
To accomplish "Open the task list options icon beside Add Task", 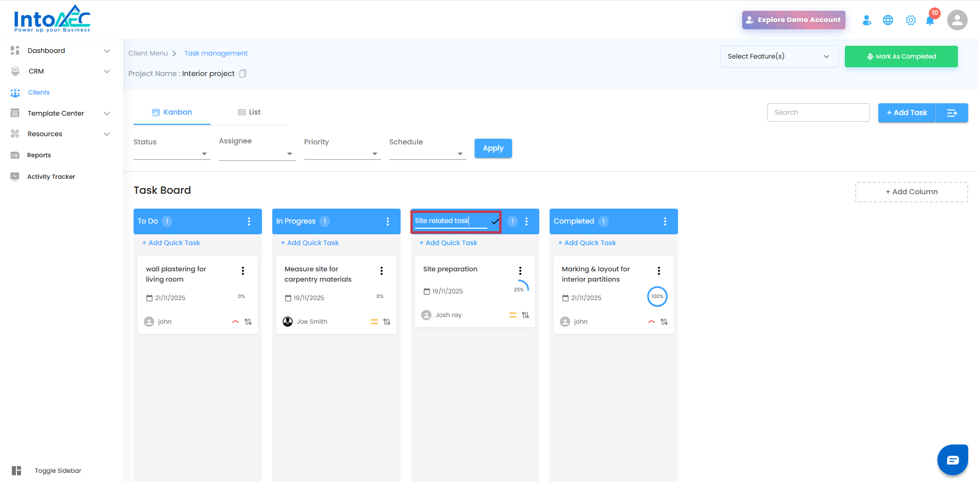I will click(x=952, y=113).
